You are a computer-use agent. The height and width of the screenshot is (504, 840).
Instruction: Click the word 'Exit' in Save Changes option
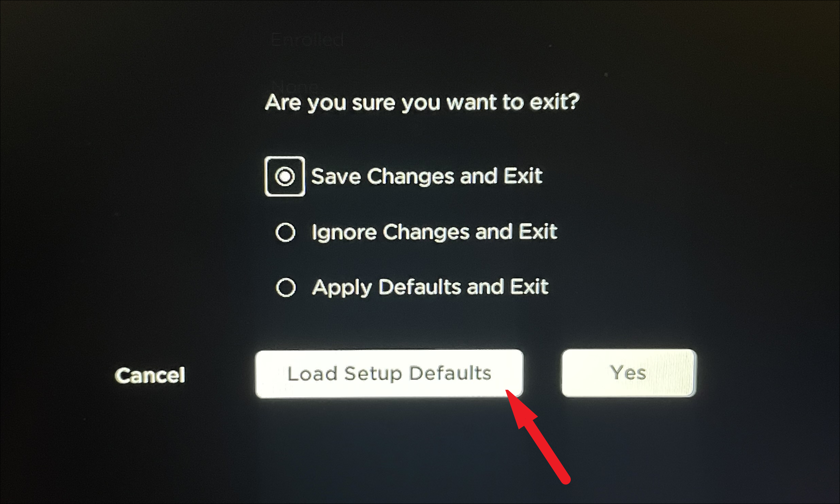(x=523, y=176)
